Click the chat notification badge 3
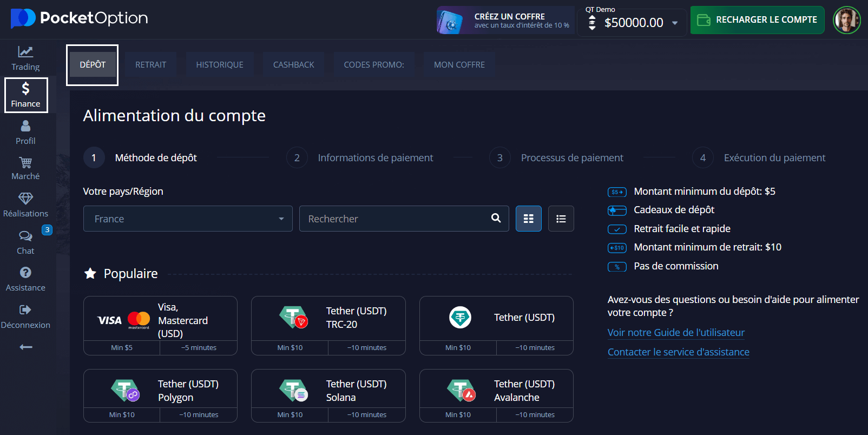The image size is (868, 435). [x=47, y=230]
